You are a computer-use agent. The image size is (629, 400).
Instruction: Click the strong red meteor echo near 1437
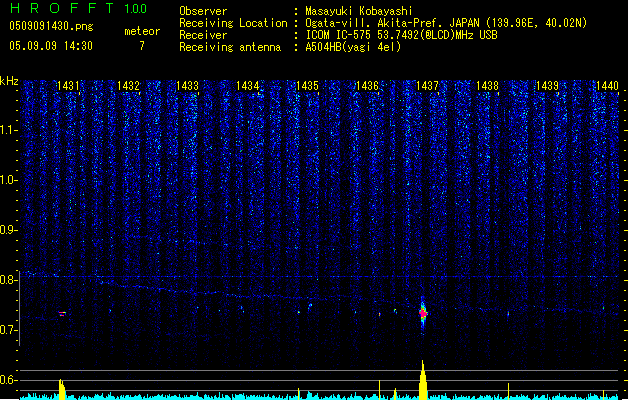[x=423, y=313]
